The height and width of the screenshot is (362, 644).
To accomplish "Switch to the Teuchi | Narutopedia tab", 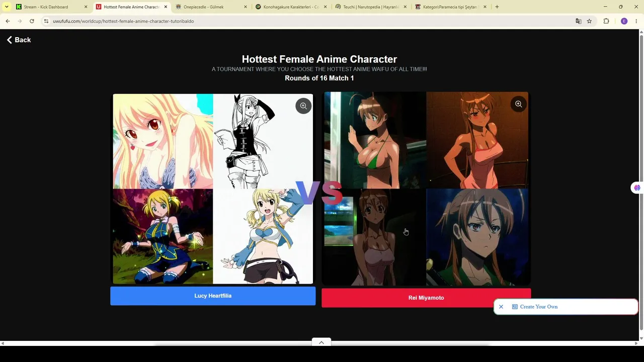I will click(x=371, y=7).
